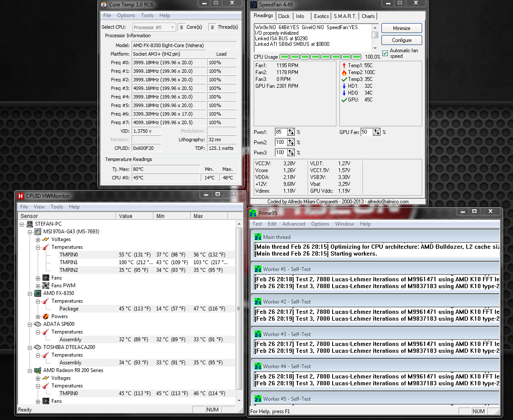Screen dimensions: 513x420
Task: Click the TOSHIBA DT01ACA200 drive icon
Action: [38, 347]
